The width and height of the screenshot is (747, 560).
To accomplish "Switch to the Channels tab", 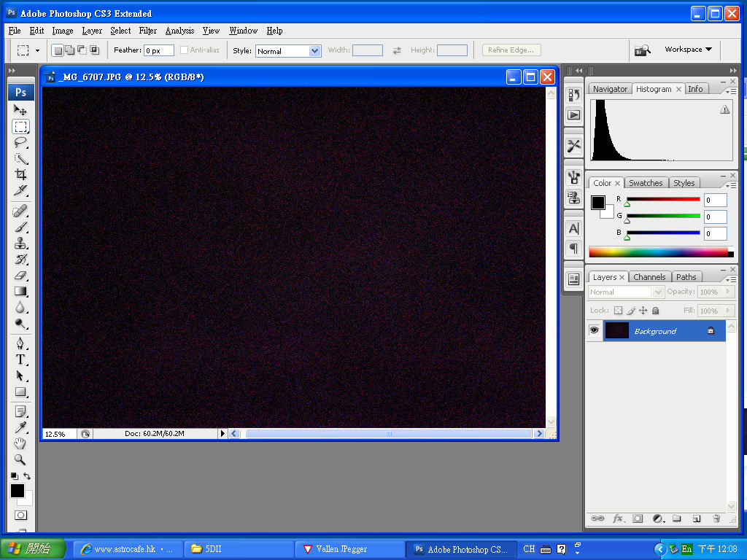I will click(649, 277).
